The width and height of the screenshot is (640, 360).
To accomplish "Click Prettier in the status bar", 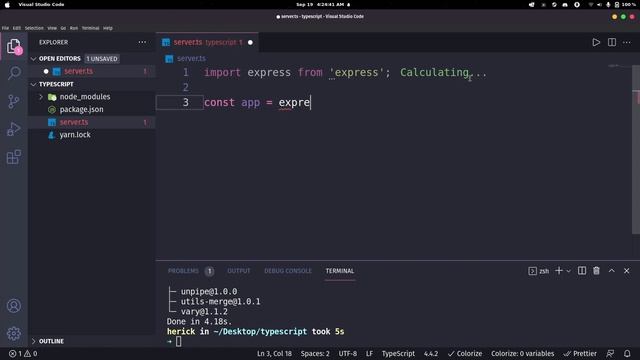I will tap(580, 353).
